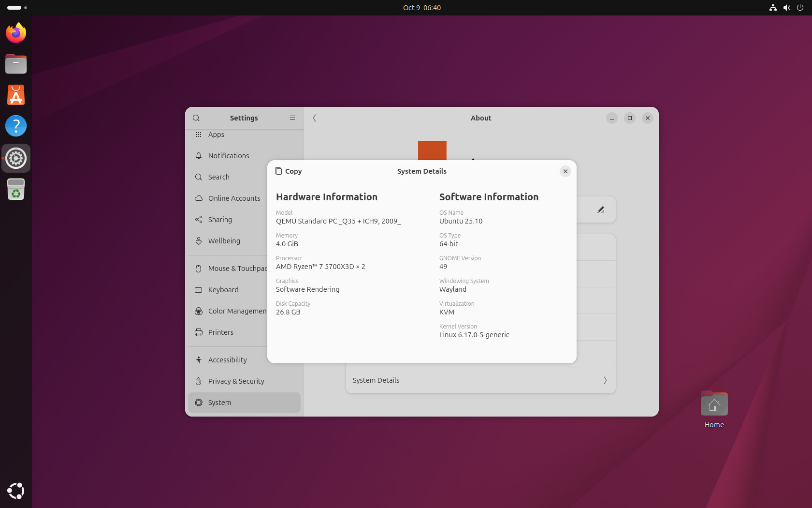Image resolution: width=812 pixels, height=508 pixels.
Task: Launch the Files app from dock
Action: [16, 64]
